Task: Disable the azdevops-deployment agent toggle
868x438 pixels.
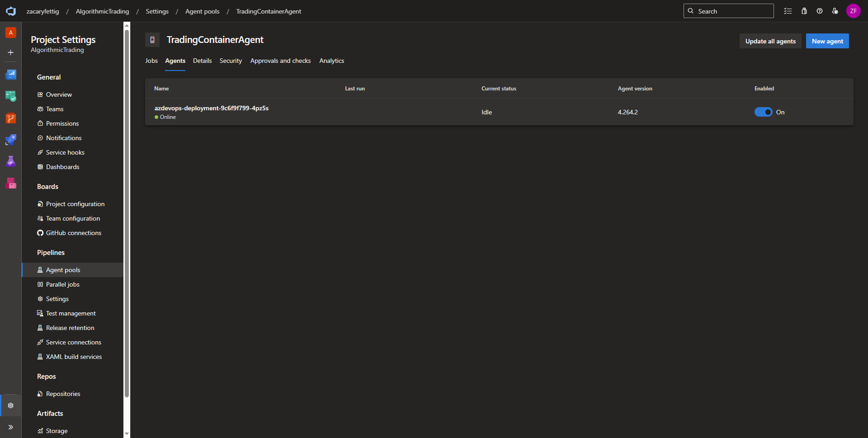Action: pyautogui.click(x=763, y=112)
